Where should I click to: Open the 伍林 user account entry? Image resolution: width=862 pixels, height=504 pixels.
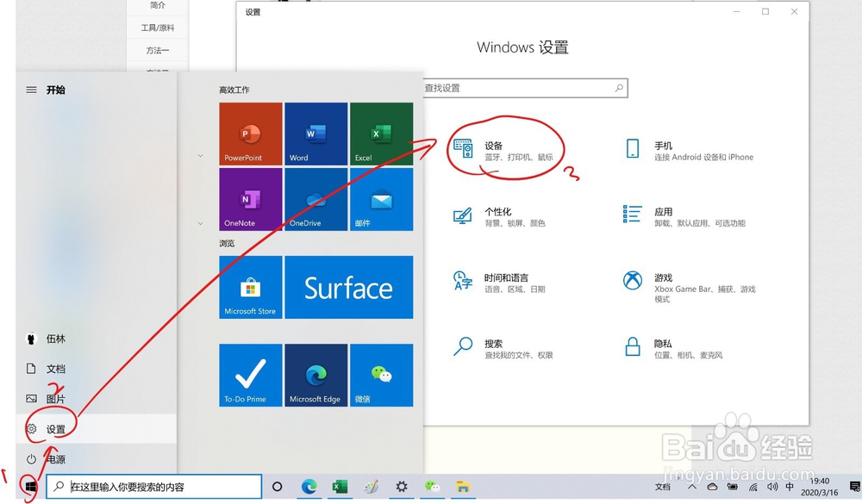click(x=54, y=339)
